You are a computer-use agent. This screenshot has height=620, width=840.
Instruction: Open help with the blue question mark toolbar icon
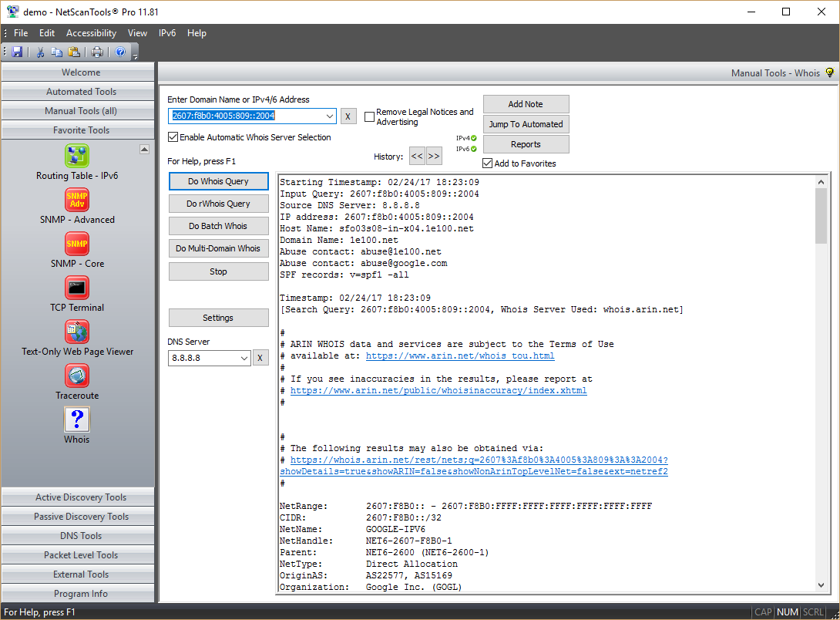pyautogui.click(x=120, y=52)
